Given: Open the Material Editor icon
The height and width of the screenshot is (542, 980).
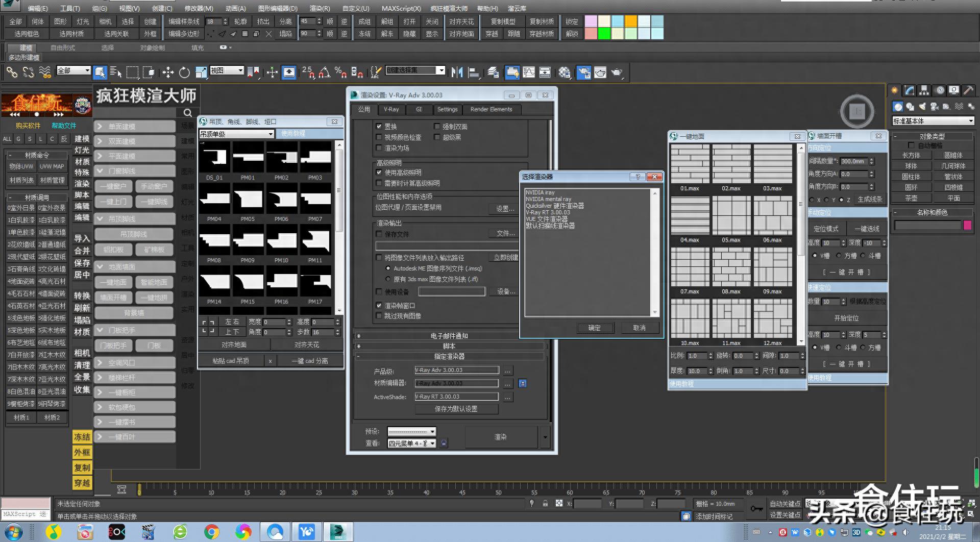Looking at the screenshot, I should coord(565,72).
